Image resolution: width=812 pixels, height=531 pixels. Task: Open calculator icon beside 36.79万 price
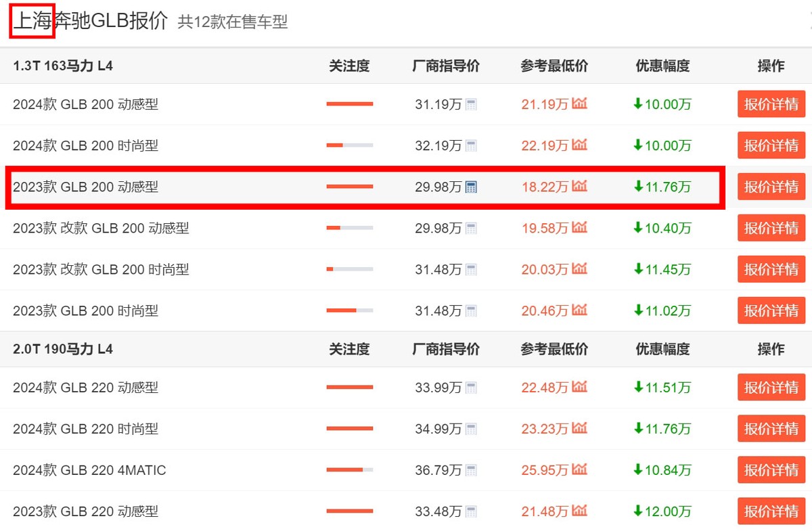point(471,470)
